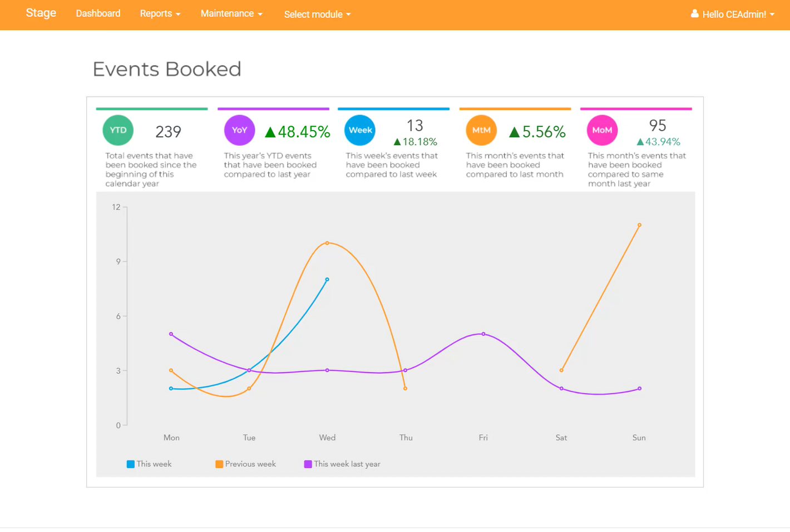Open the Select module dropdown

pyautogui.click(x=317, y=14)
